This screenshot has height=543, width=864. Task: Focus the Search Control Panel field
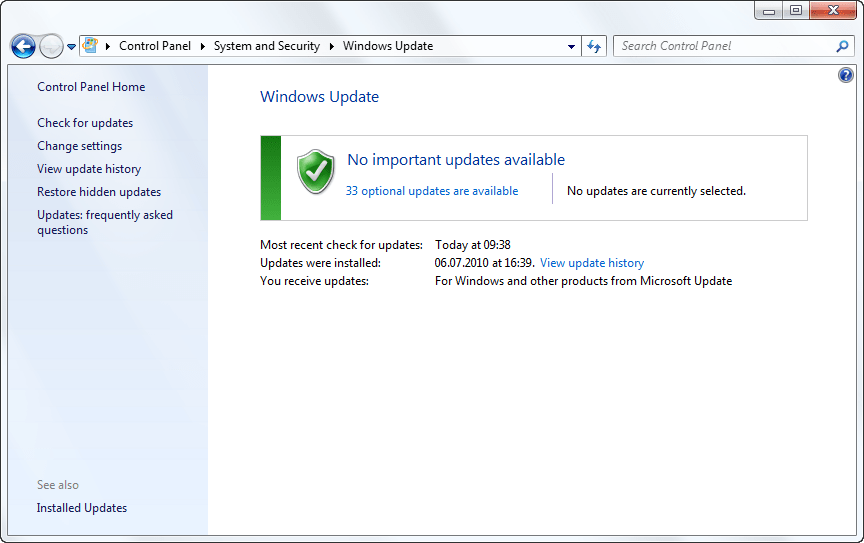click(724, 46)
